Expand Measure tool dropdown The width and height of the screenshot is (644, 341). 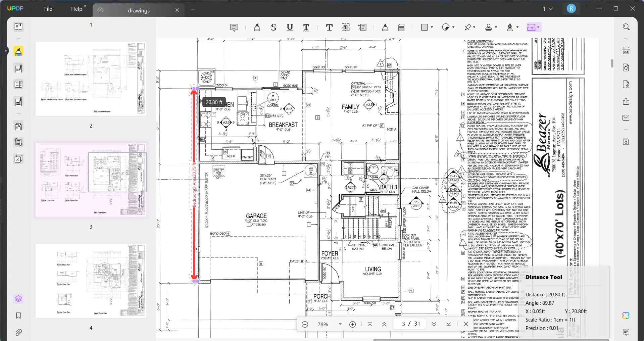[538, 27]
